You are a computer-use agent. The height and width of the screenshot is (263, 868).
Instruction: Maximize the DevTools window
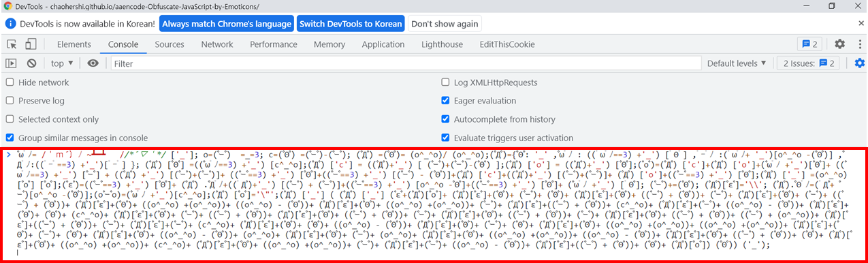832,5
